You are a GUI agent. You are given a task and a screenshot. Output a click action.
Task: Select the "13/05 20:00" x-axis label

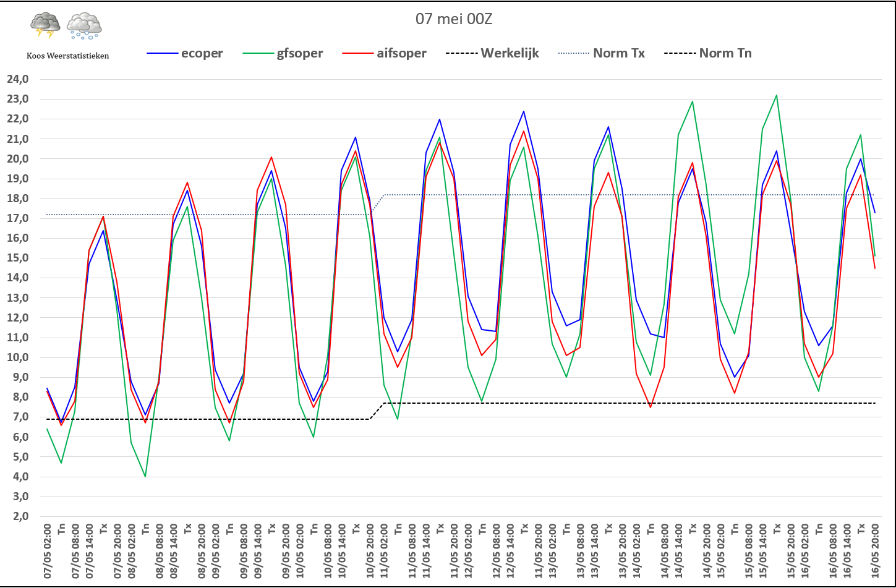pyautogui.click(x=622, y=550)
